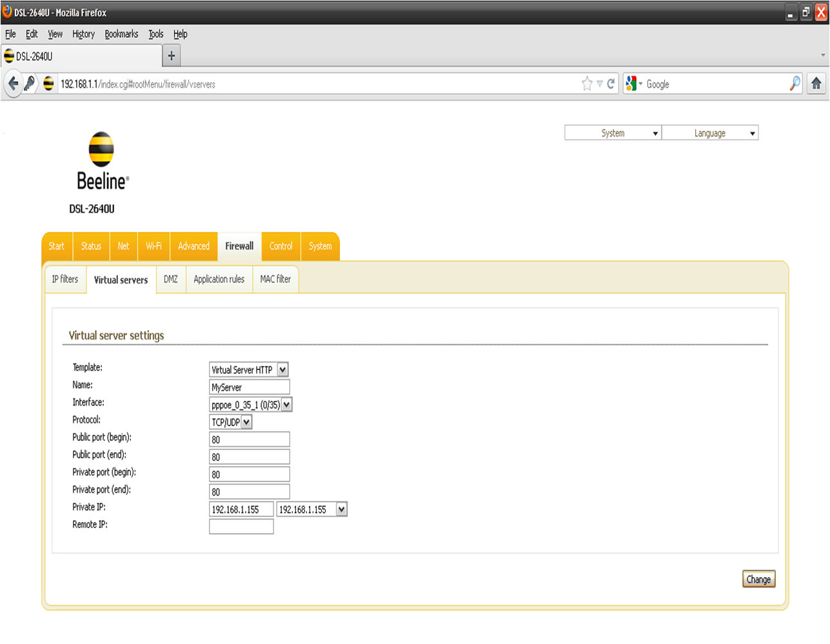Click the Google search engine icon
Image resolution: width=830 pixels, height=644 pixels.
click(632, 84)
